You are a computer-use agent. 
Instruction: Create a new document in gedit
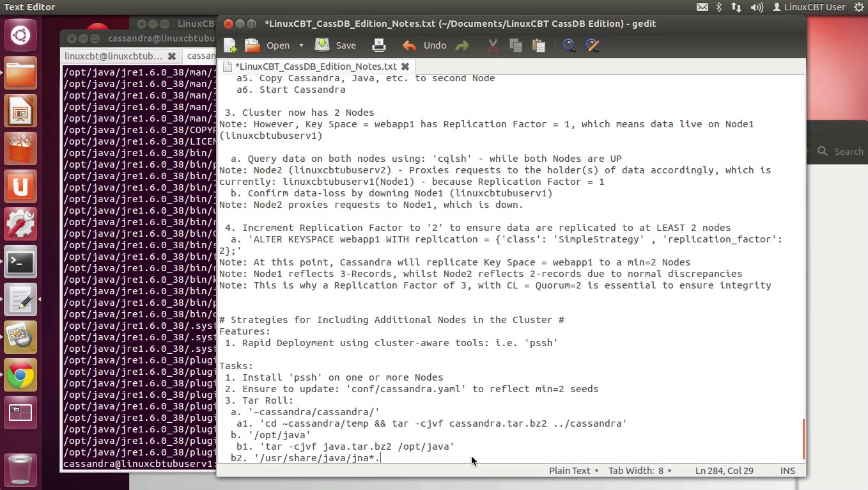[x=230, y=45]
